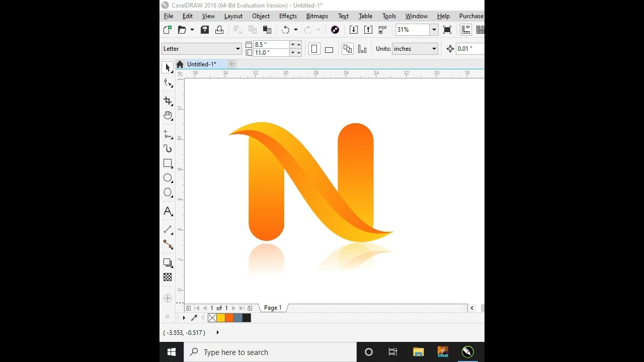Apply page size to current page
The width and height of the screenshot is (644, 362).
click(x=362, y=49)
